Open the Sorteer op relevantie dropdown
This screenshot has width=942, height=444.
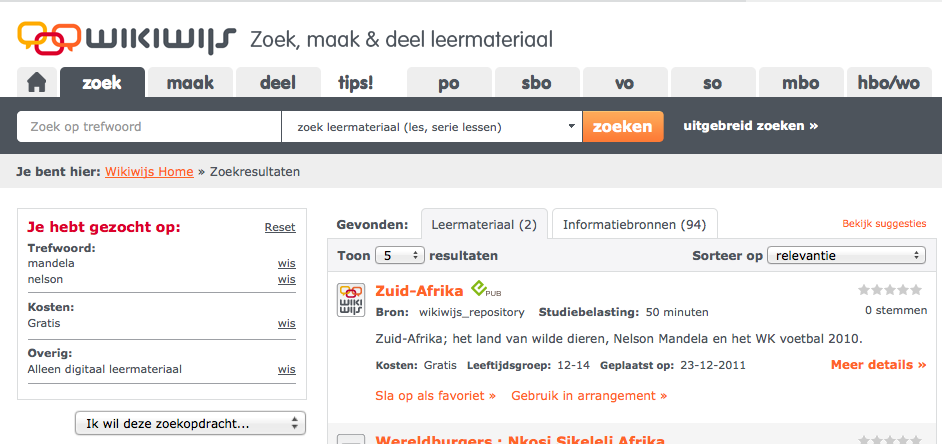click(x=845, y=255)
